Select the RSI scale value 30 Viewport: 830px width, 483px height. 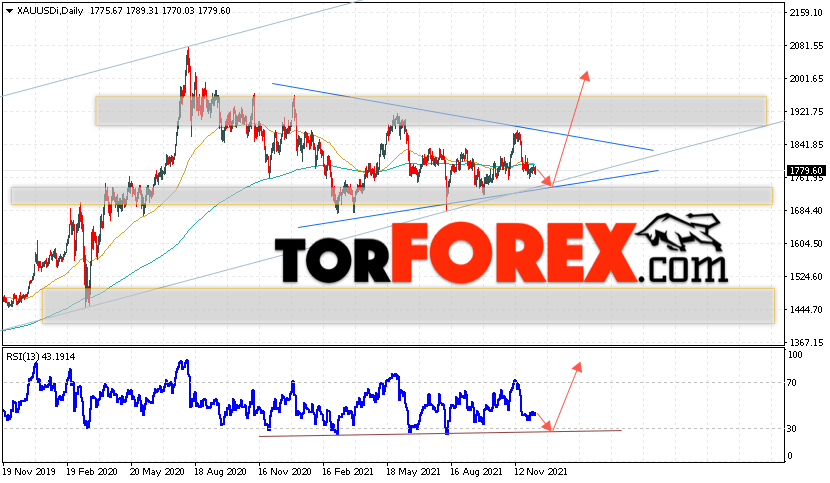pyautogui.click(x=792, y=428)
